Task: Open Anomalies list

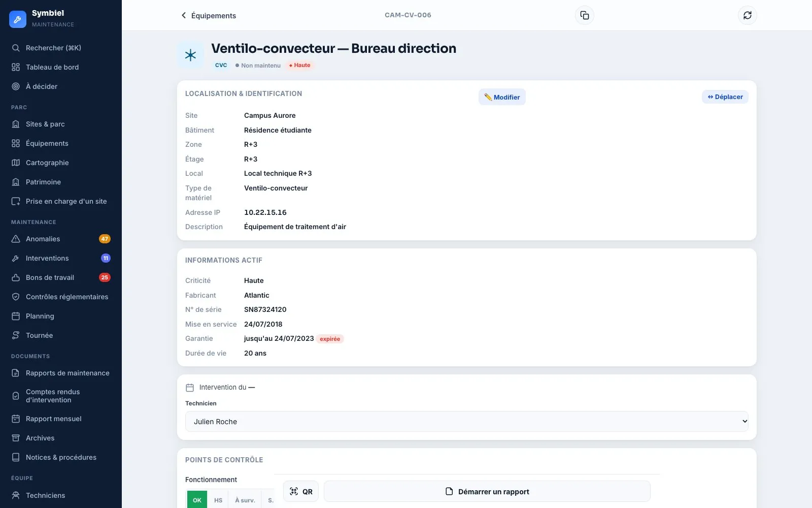Action: click(61, 239)
